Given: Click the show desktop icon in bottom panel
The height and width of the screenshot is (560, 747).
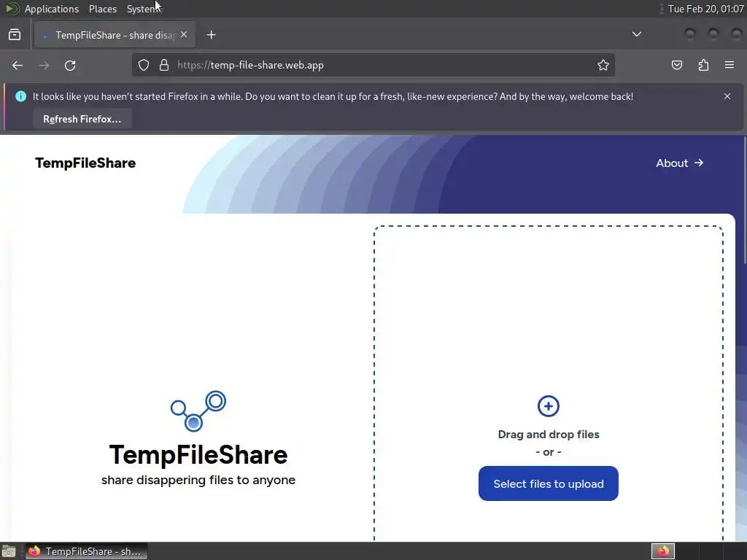Looking at the screenshot, I should (x=9, y=551).
